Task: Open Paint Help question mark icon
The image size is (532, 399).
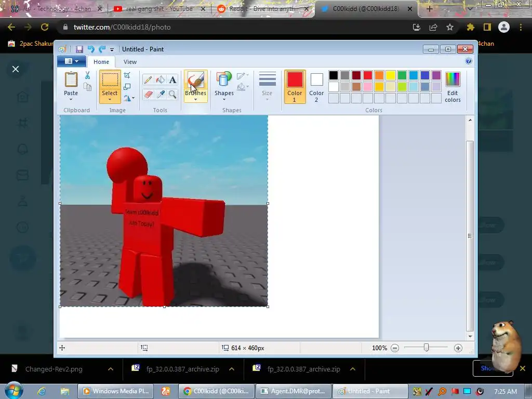Action: pyautogui.click(x=469, y=61)
